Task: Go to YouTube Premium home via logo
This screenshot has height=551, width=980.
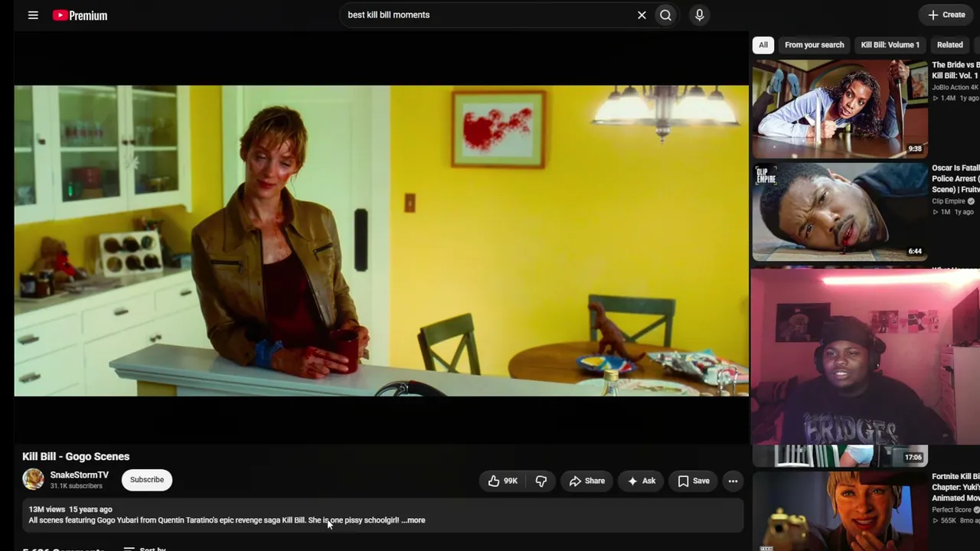Action: (80, 15)
